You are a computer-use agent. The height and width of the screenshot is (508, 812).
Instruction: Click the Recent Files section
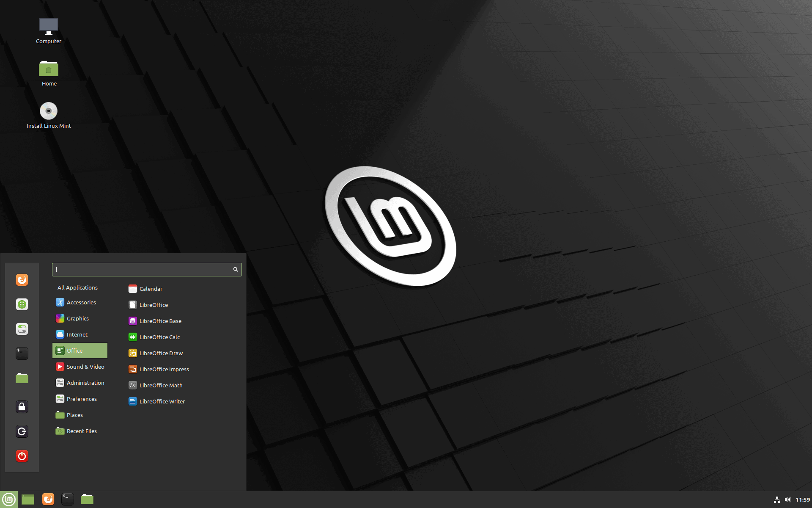(x=81, y=430)
